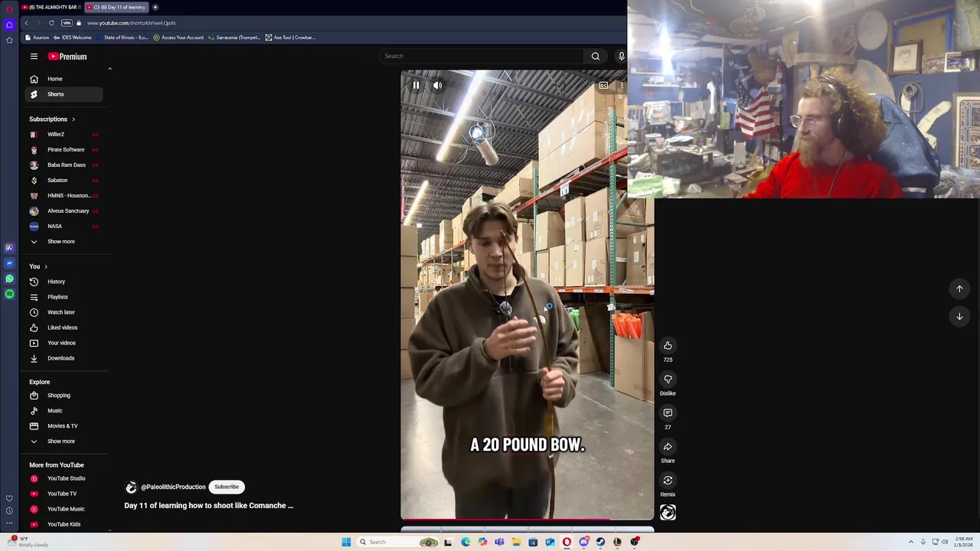Open Spotify in Opera sidebar
Viewport: 980px width, 551px height.
(9, 294)
